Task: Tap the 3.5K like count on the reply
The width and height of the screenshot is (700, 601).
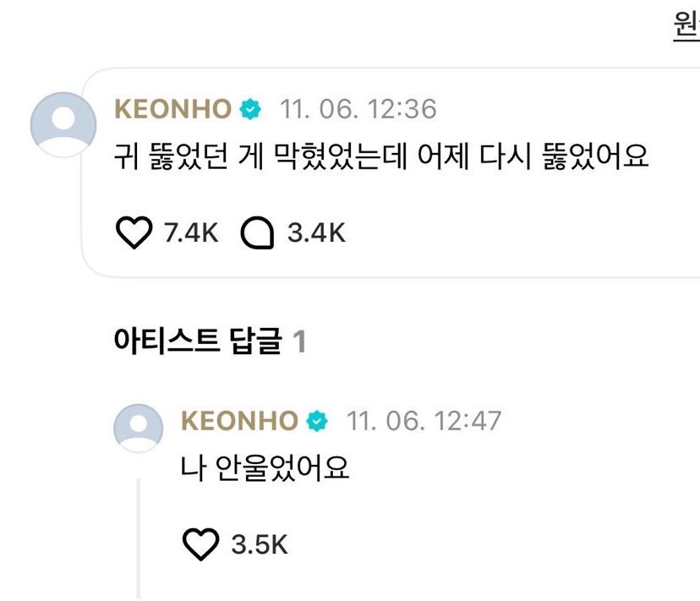Action: pos(260,544)
